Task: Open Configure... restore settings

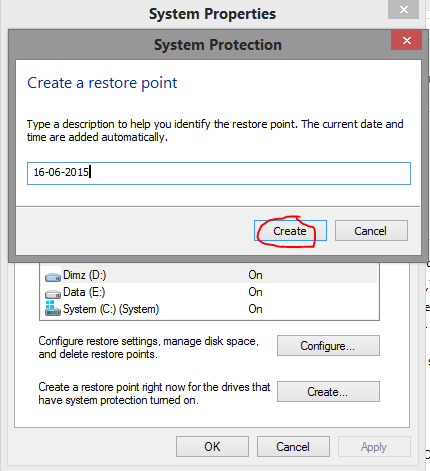Action: coord(328,346)
